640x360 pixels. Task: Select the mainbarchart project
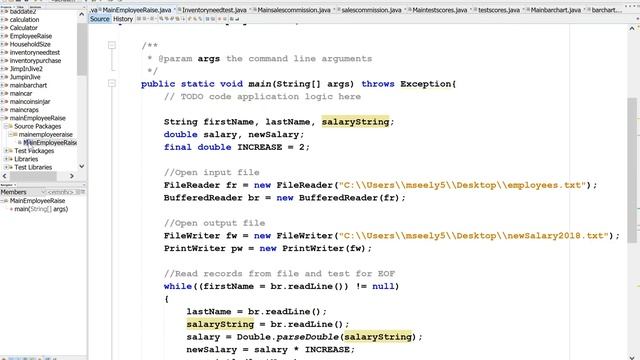click(28, 85)
